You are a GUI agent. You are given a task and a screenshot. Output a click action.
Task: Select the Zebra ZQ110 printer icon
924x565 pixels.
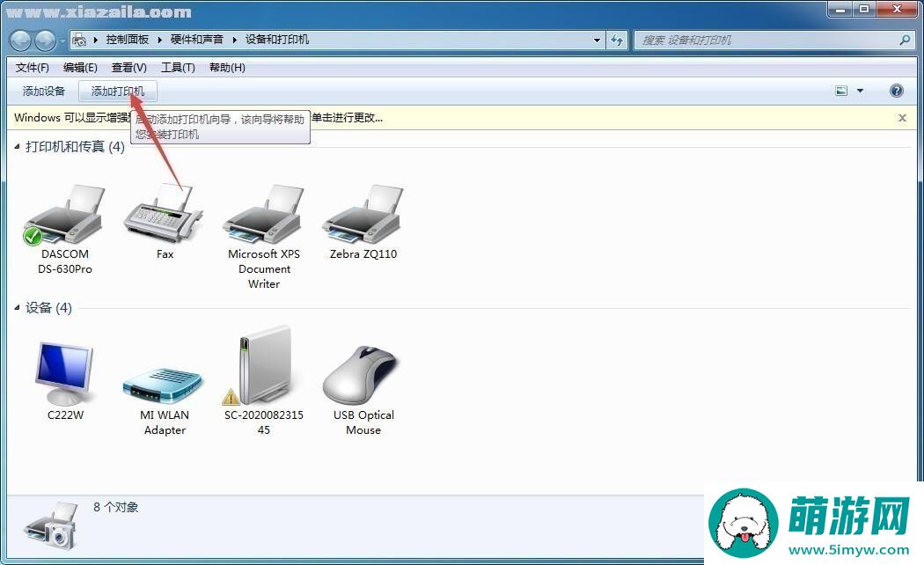point(363,215)
